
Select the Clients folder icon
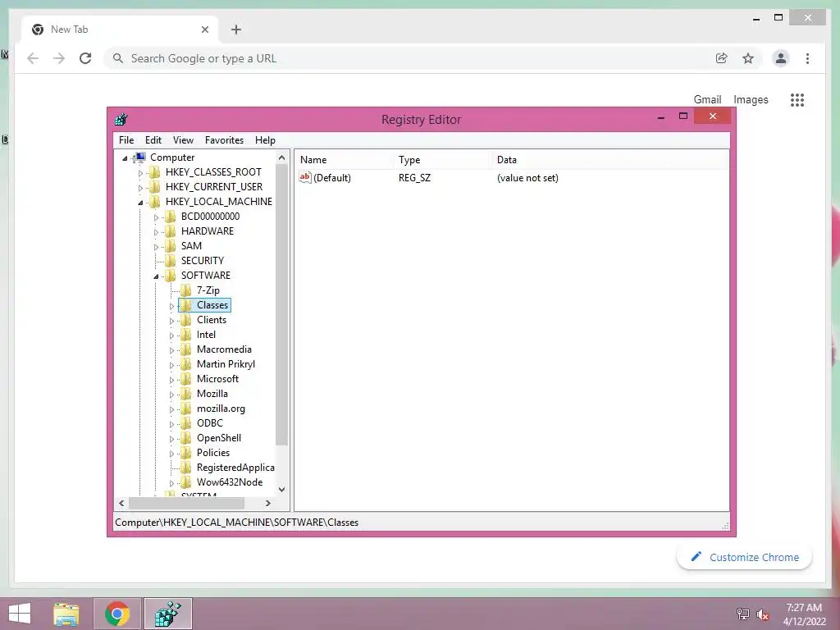tap(186, 320)
